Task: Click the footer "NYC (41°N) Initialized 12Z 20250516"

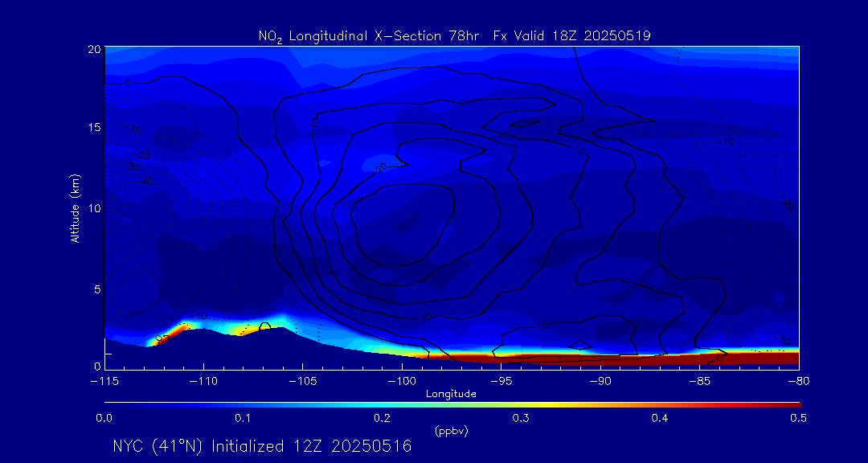Action: pyautogui.click(x=262, y=446)
